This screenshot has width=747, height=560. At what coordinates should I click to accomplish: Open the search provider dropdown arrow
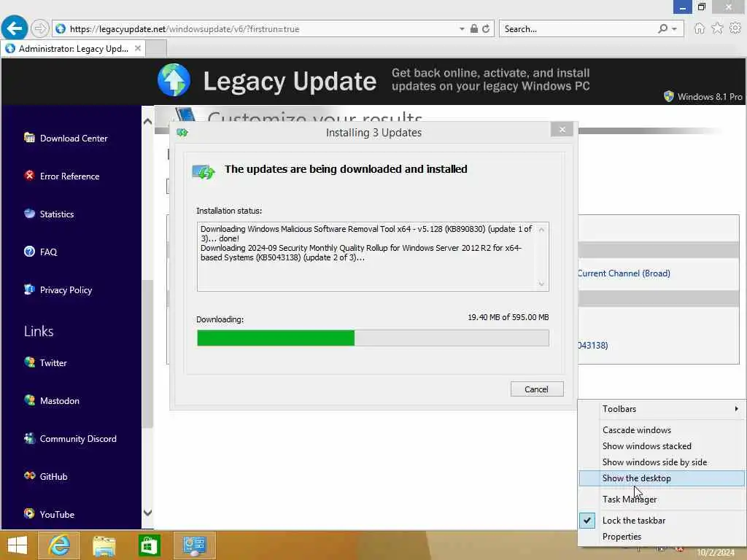(674, 29)
